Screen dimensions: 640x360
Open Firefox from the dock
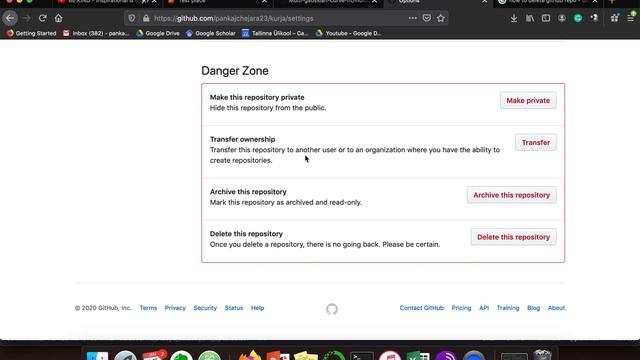(x=250, y=355)
